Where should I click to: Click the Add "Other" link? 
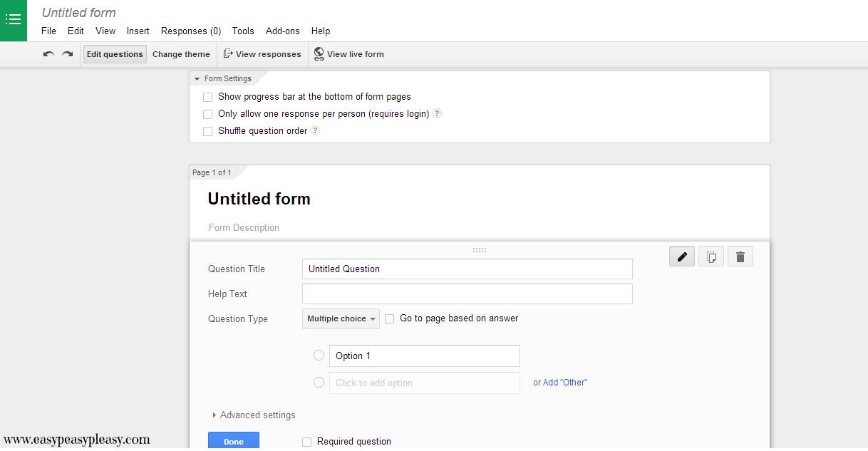tap(565, 383)
